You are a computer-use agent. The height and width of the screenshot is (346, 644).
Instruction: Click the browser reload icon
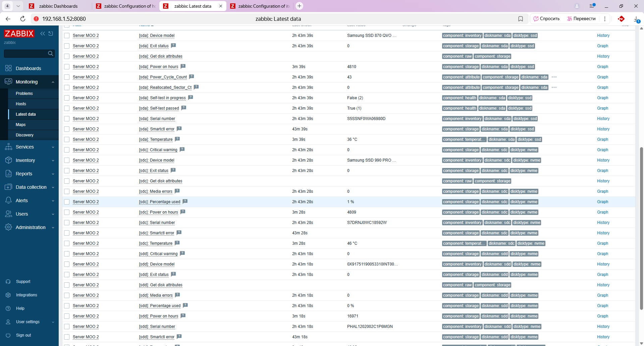coord(23,19)
